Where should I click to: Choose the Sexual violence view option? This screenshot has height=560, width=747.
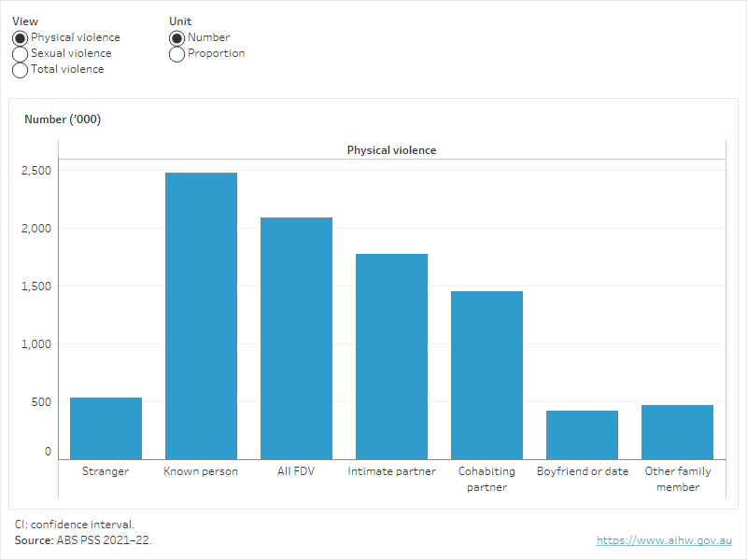[20, 54]
